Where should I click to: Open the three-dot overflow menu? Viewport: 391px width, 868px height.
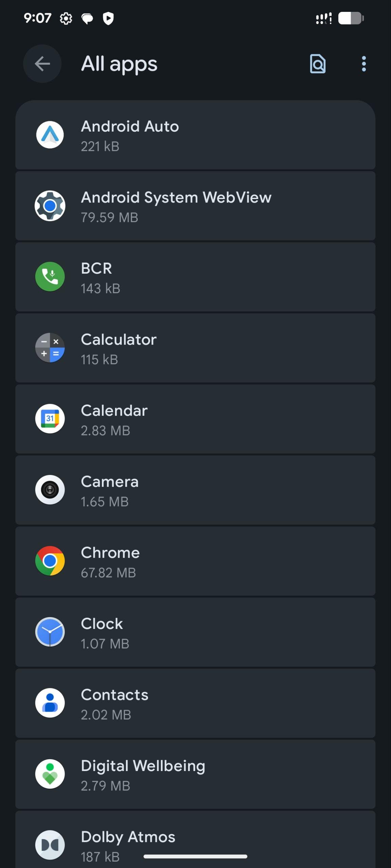pyautogui.click(x=364, y=64)
